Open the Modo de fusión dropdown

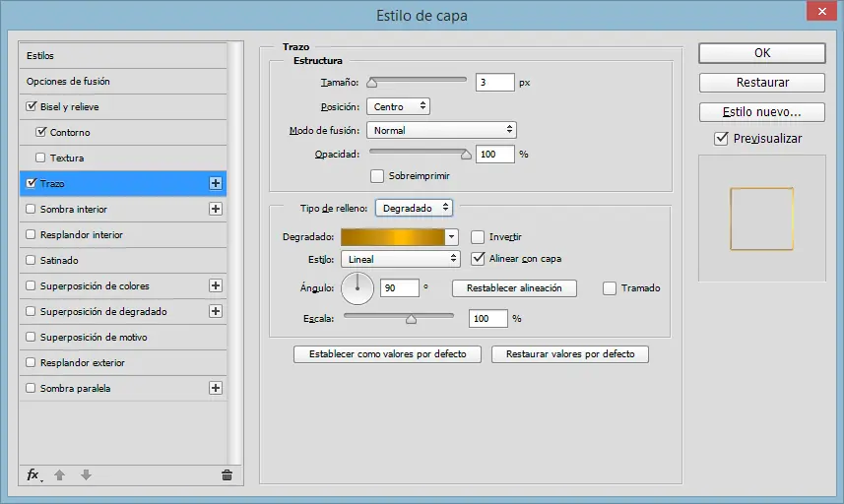click(x=441, y=130)
